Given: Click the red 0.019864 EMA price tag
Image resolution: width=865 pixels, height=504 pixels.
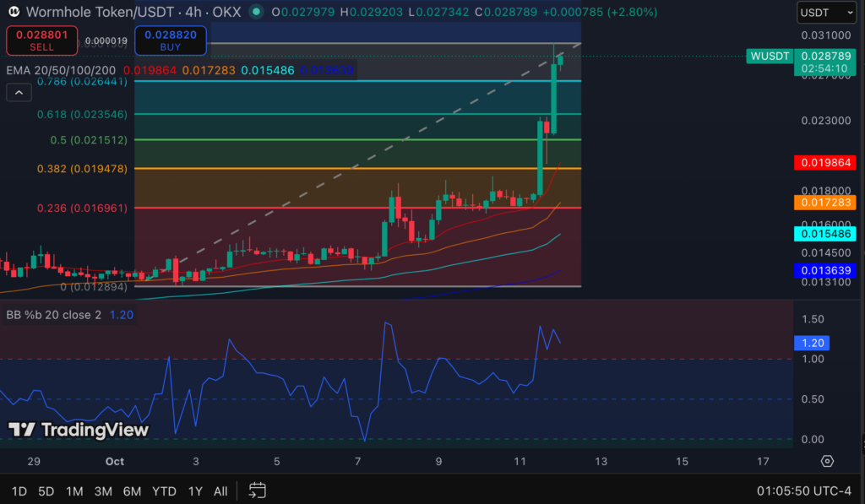Looking at the screenshot, I should (824, 163).
